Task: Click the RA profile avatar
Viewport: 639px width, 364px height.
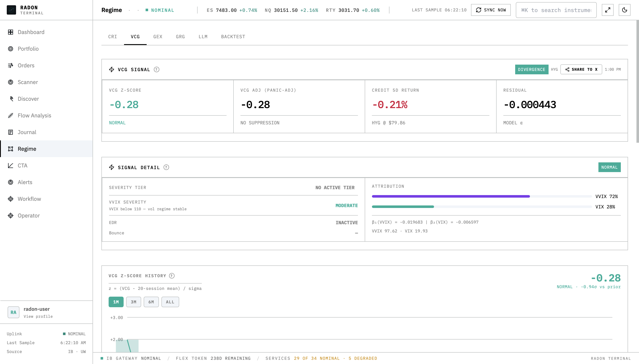Action: tap(14, 312)
